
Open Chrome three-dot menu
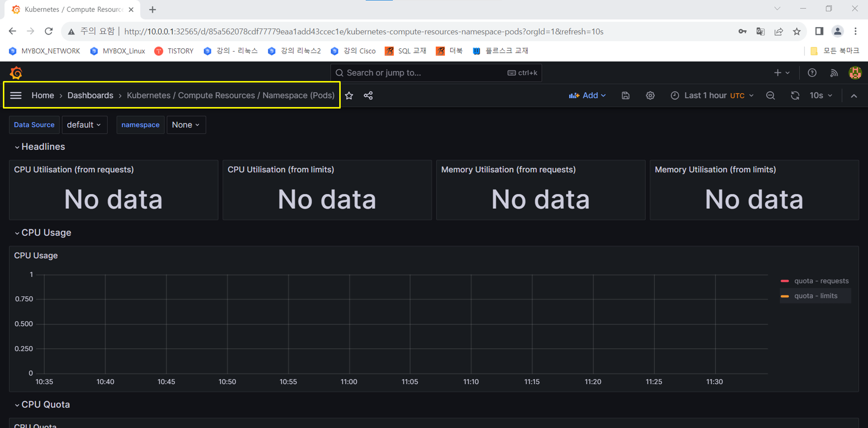coord(856,31)
